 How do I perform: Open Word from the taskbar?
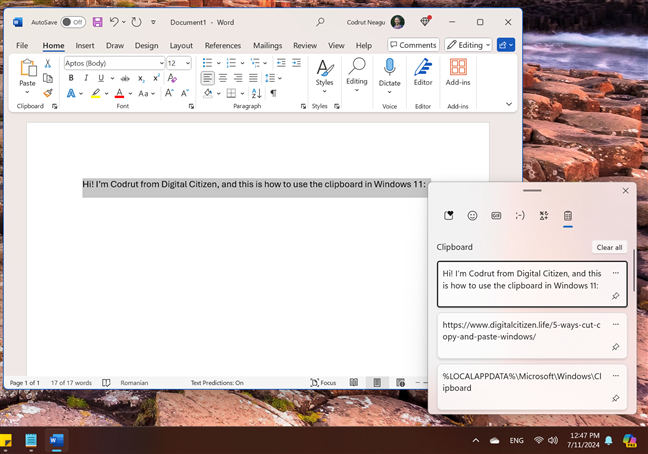click(56, 440)
